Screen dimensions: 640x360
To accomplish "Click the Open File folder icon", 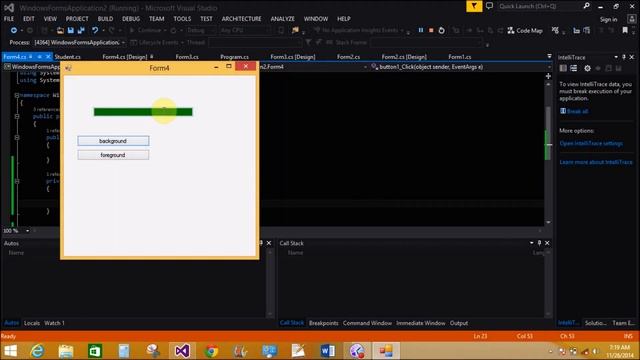I will (60, 31).
